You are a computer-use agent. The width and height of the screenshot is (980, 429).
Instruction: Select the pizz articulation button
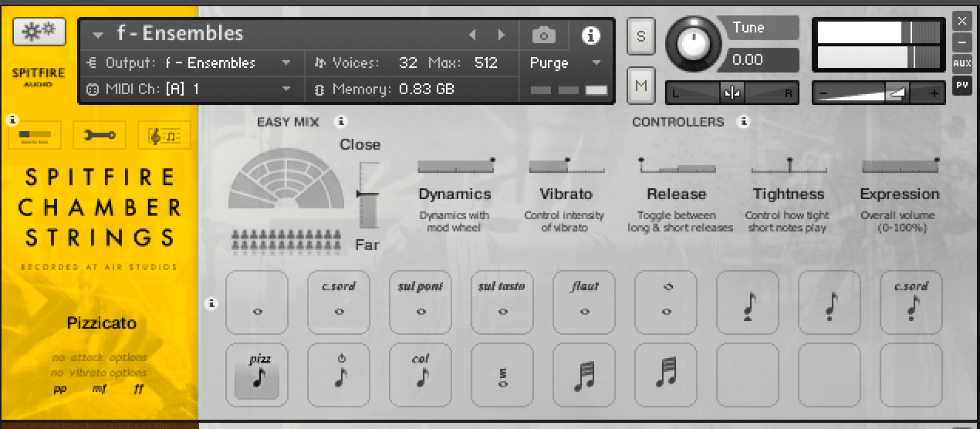point(257,375)
